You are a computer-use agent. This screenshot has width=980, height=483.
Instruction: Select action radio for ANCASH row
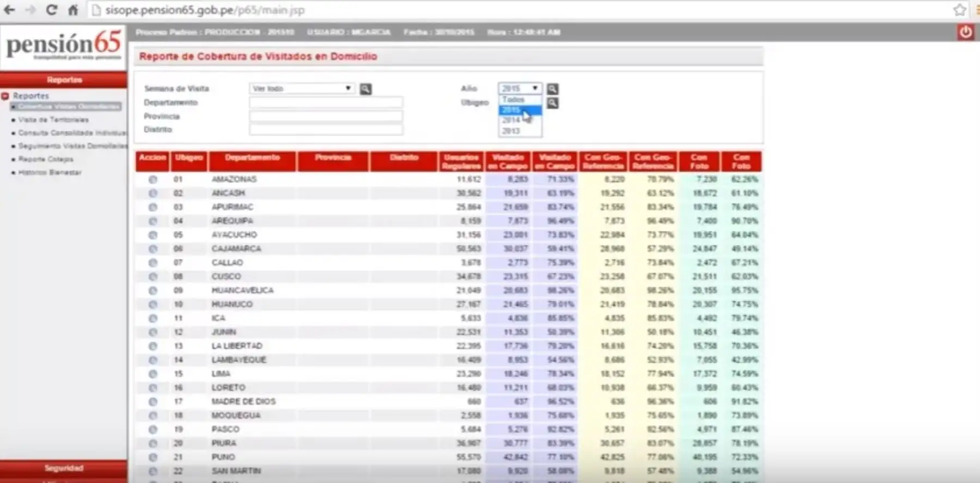tap(152, 193)
